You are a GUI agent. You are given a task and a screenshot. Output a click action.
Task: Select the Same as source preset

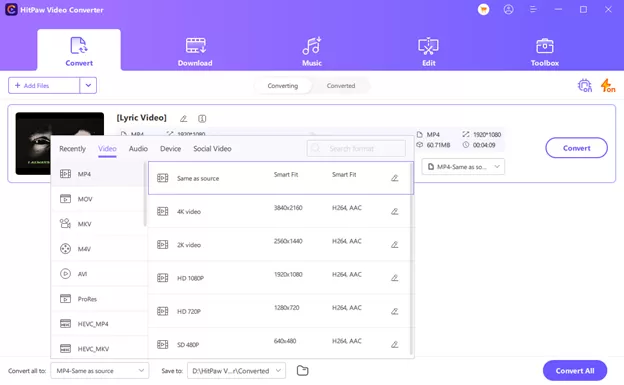click(x=281, y=178)
